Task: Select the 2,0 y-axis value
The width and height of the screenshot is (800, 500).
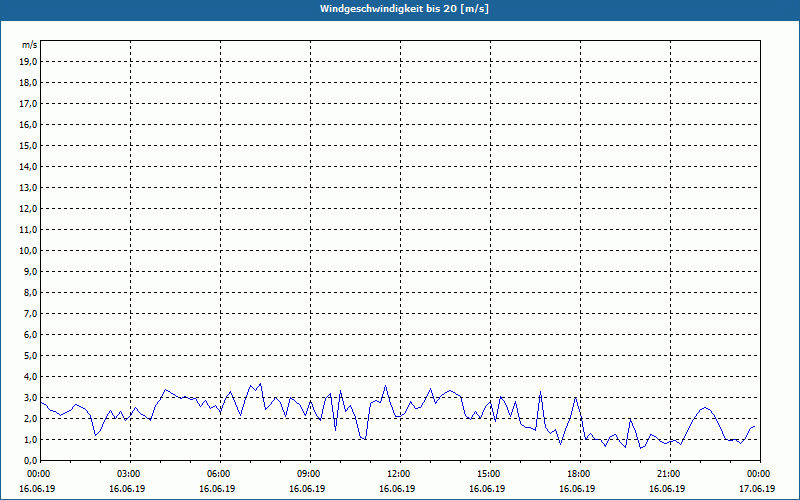Action: pyautogui.click(x=31, y=418)
